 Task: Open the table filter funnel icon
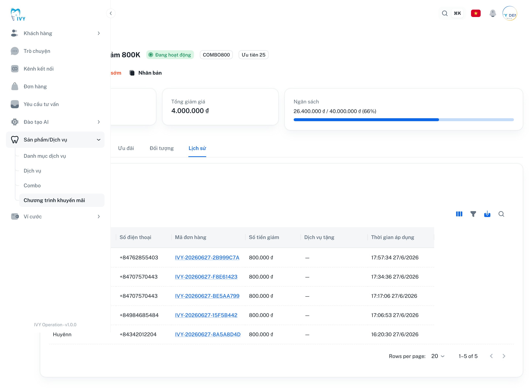click(473, 214)
